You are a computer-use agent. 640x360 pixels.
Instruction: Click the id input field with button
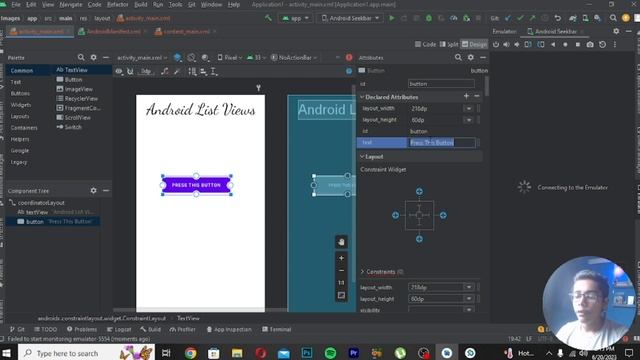click(x=441, y=84)
